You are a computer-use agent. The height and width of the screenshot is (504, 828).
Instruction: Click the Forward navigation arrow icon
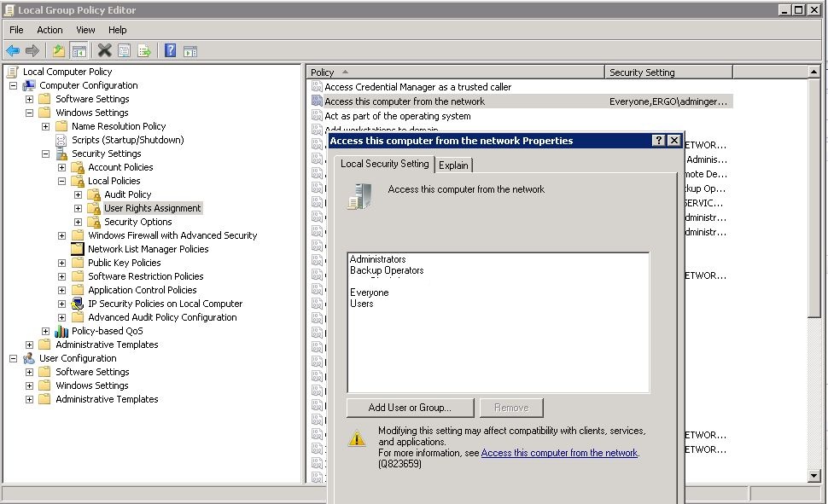coord(32,51)
